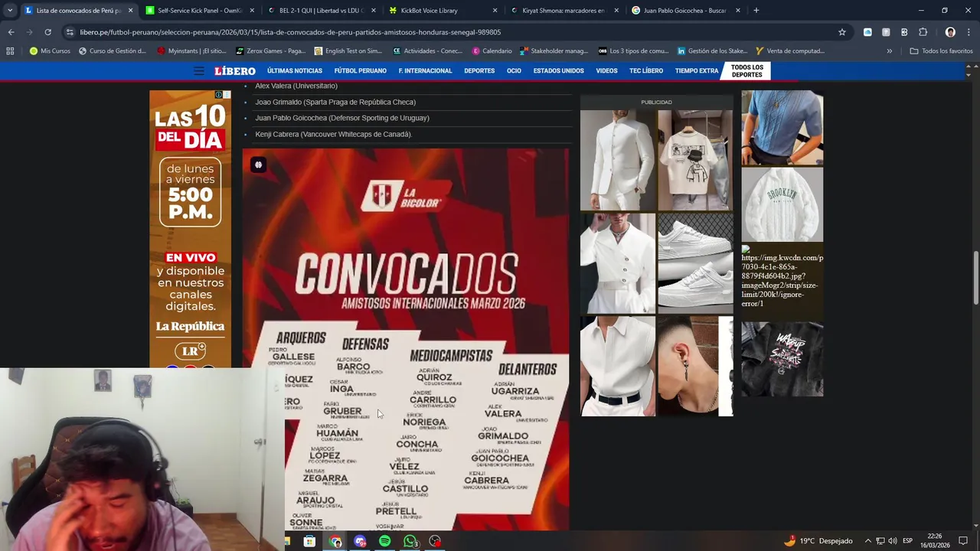Screen dimensions: 980x551
Task: Open FÚTBOL PERUANO menu section
Action: [360, 70]
